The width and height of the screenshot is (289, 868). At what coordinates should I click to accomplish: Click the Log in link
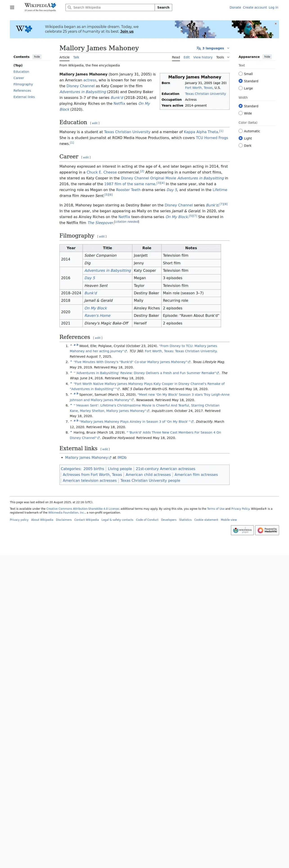pyautogui.click(x=273, y=7)
